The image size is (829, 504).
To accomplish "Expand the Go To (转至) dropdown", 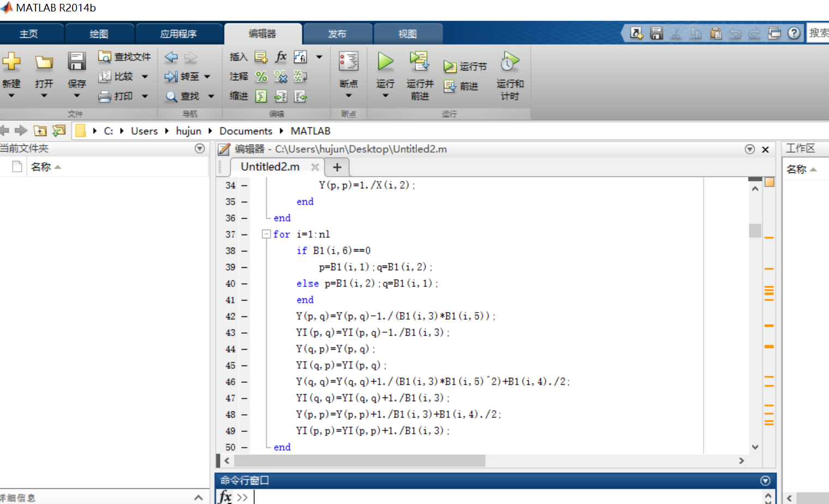I will (207, 76).
